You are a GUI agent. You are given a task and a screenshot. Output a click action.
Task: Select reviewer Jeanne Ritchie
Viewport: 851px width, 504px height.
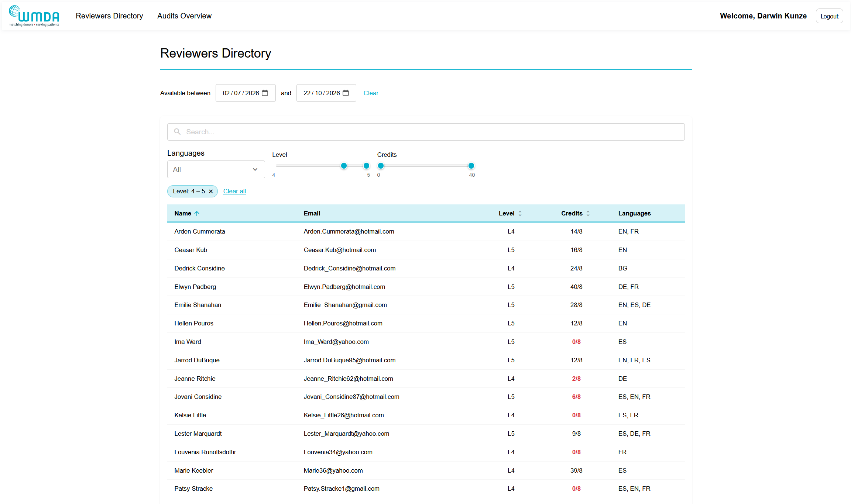tap(195, 379)
